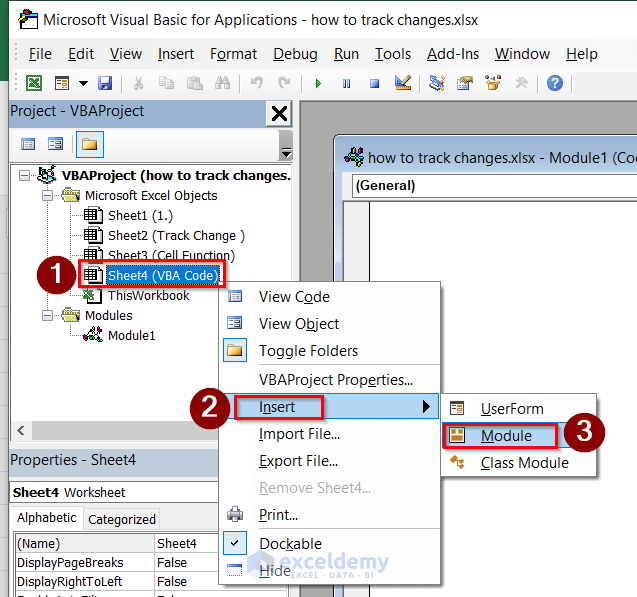Select Class Module in Insert submenu
Screen dimensions: 637x597
coord(518,463)
